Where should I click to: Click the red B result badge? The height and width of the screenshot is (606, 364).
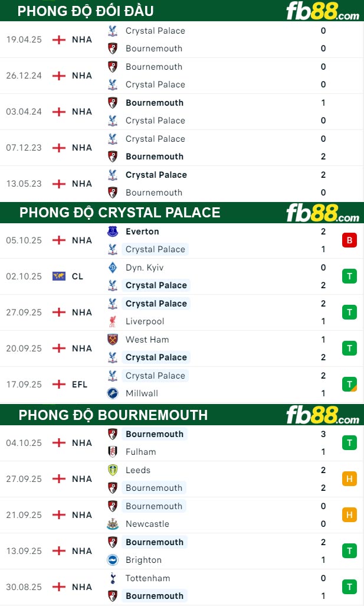coord(349,240)
